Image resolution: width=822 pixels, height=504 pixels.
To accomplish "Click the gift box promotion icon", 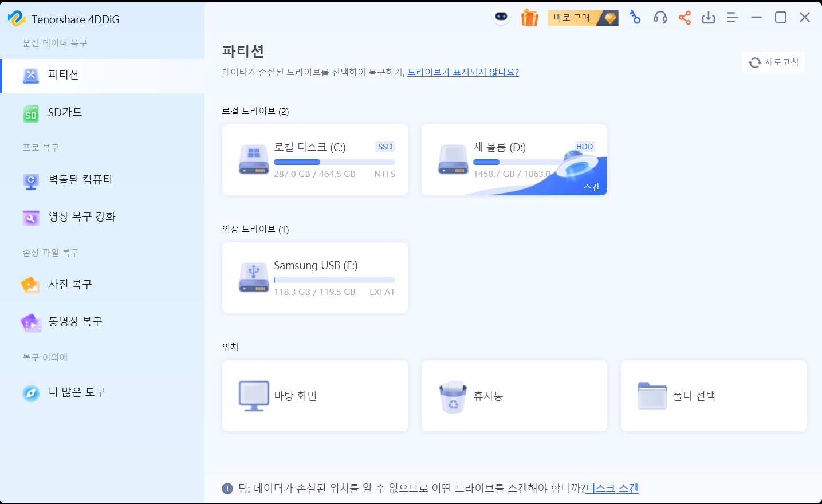I will point(530,18).
